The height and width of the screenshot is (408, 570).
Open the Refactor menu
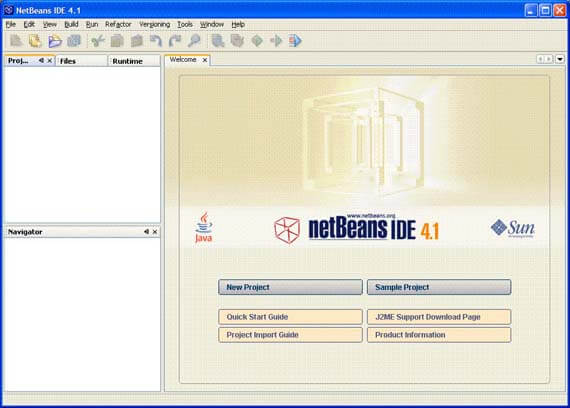coord(118,24)
